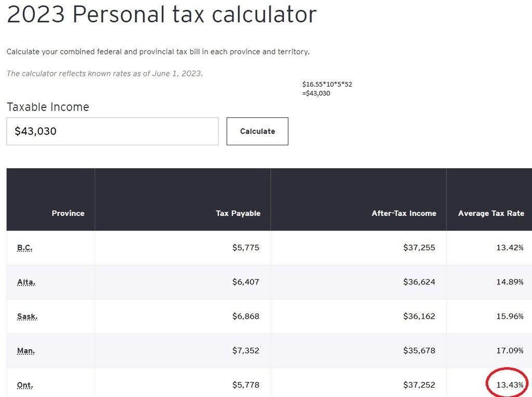Click the Taxable Income input field
The width and height of the screenshot is (532, 397).
click(x=112, y=131)
